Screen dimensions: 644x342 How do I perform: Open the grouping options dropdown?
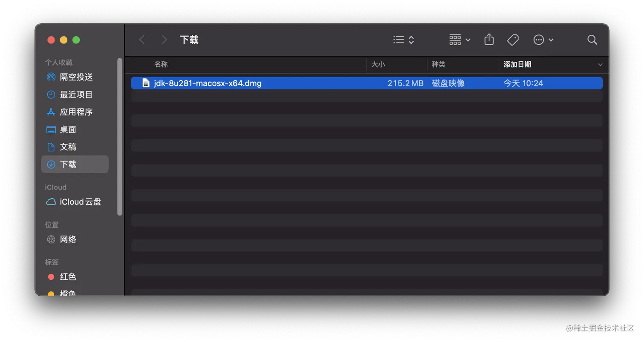coord(460,40)
